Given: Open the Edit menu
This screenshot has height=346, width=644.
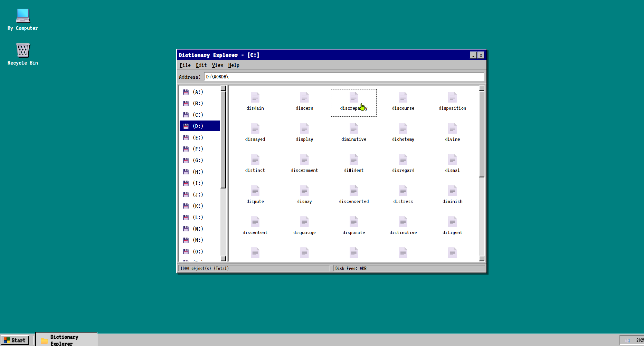Looking at the screenshot, I should click(201, 65).
